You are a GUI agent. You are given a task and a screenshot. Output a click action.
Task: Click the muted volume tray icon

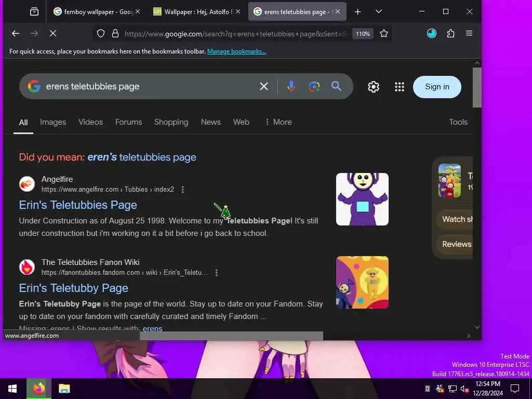tap(464, 389)
